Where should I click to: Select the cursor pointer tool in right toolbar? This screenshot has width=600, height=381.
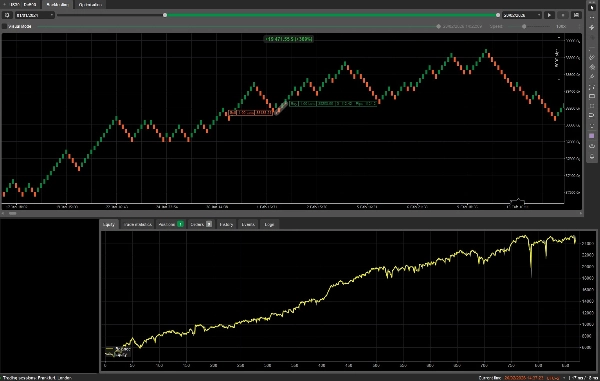tap(592, 7)
